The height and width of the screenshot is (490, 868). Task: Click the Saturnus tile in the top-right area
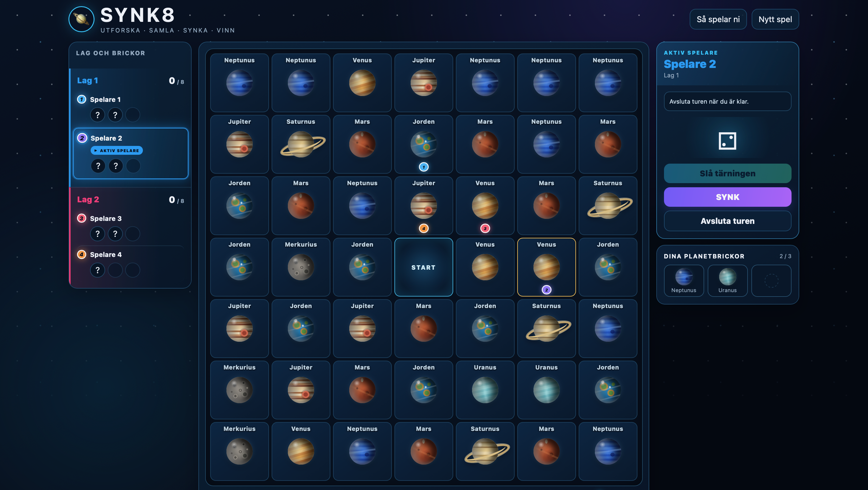[x=608, y=206]
